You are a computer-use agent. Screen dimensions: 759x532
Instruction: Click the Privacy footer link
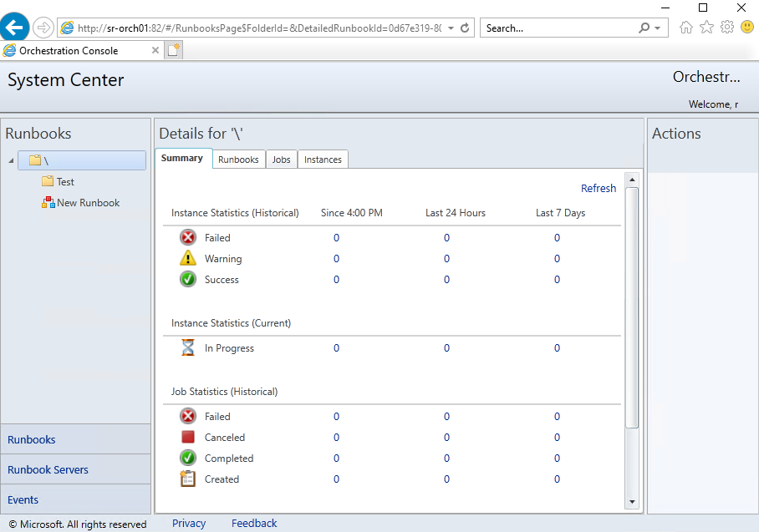189,524
